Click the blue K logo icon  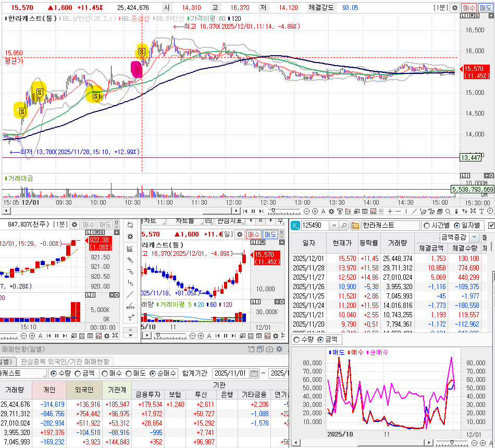[x=295, y=226]
